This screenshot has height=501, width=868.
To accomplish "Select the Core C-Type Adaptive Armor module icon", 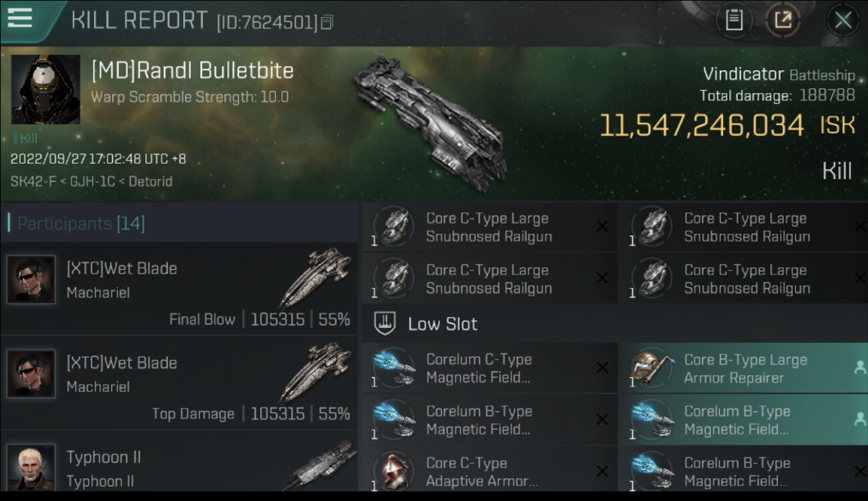I will (x=393, y=472).
